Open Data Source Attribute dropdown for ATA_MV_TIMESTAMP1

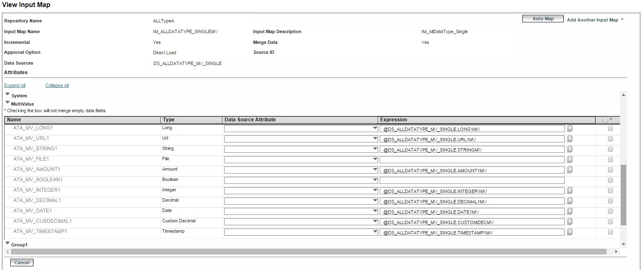(x=301, y=232)
